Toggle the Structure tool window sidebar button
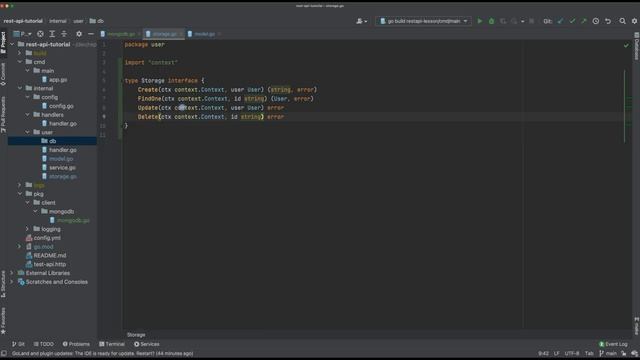640x360 pixels. coord(3,283)
